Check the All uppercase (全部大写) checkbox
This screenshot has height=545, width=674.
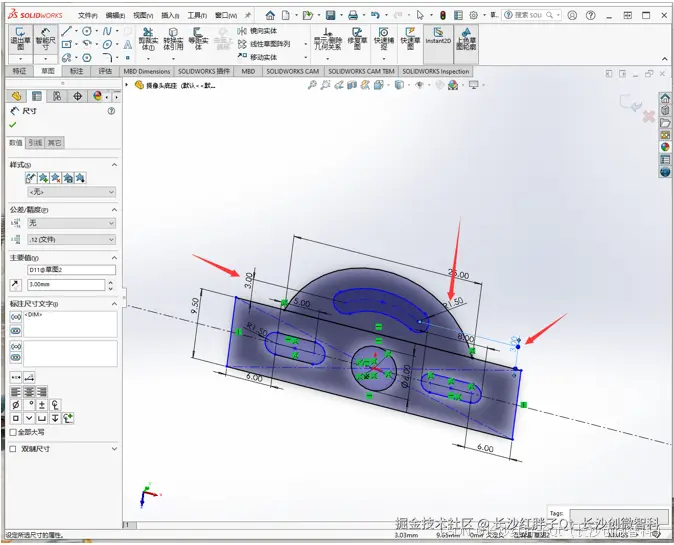[13, 432]
